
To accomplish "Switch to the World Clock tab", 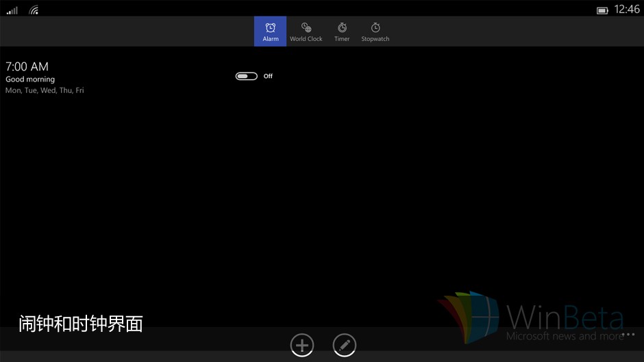I will point(306,31).
